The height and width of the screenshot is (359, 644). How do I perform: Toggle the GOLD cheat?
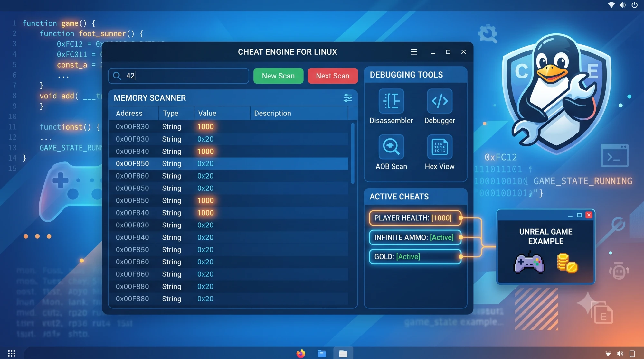pyautogui.click(x=415, y=257)
